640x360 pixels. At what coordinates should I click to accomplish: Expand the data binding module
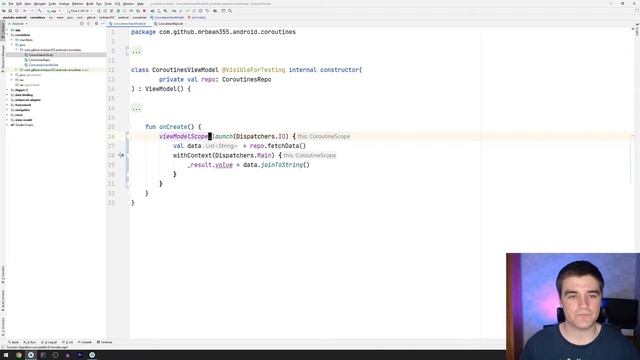tap(7, 95)
